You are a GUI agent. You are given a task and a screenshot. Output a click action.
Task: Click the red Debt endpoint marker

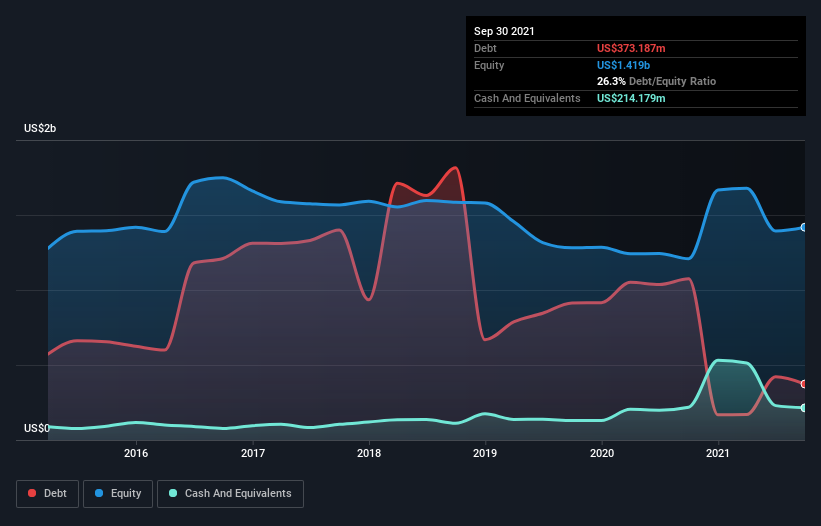(804, 384)
